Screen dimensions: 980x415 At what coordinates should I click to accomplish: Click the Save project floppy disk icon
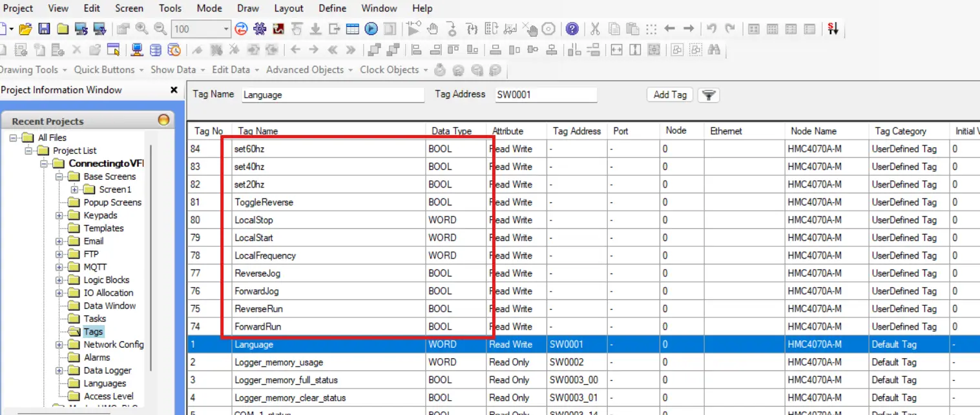(x=45, y=29)
